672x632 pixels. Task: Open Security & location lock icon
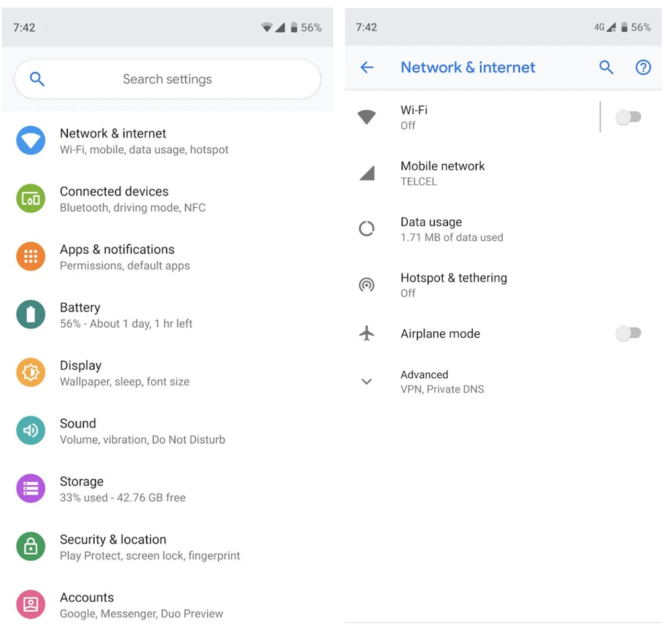(x=31, y=547)
